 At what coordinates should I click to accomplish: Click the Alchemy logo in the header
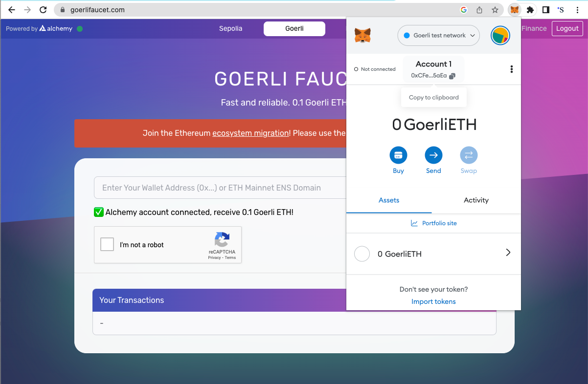coord(56,29)
